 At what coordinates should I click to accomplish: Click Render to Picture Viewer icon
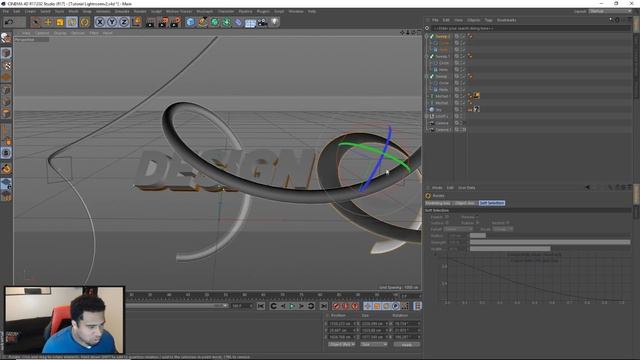point(163,22)
